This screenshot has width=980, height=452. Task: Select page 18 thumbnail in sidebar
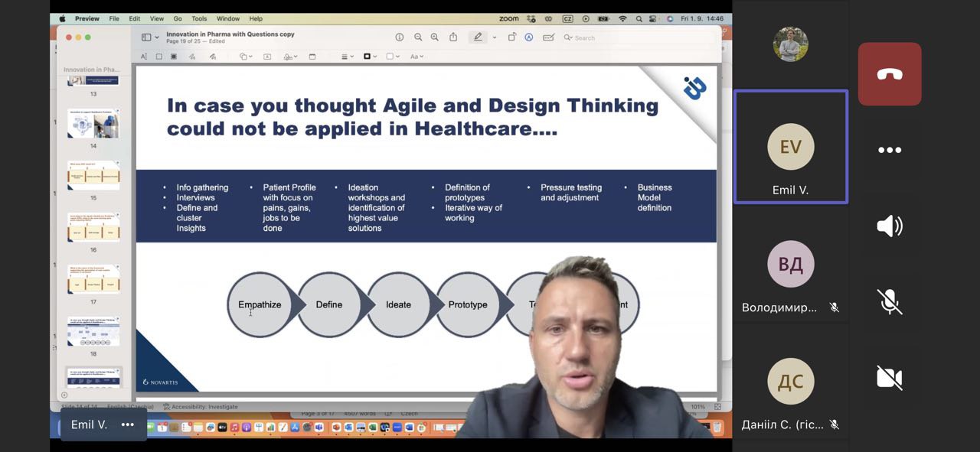[93, 331]
